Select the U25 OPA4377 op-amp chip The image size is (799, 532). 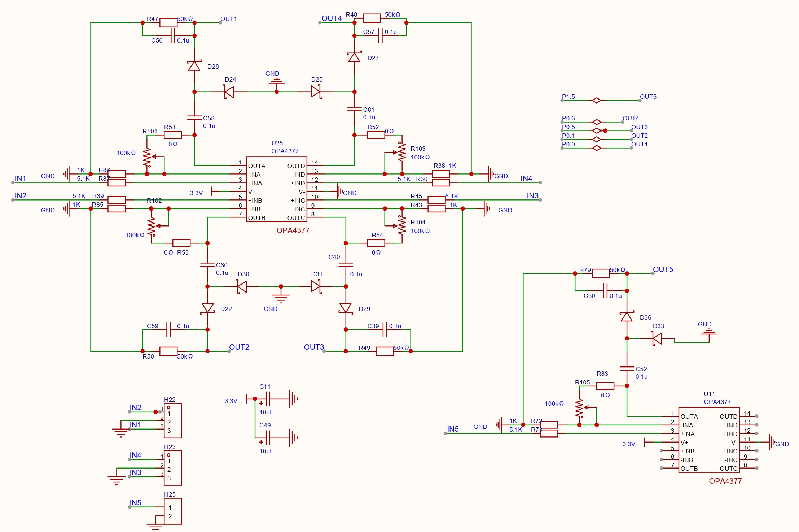(x=276, y=189)
